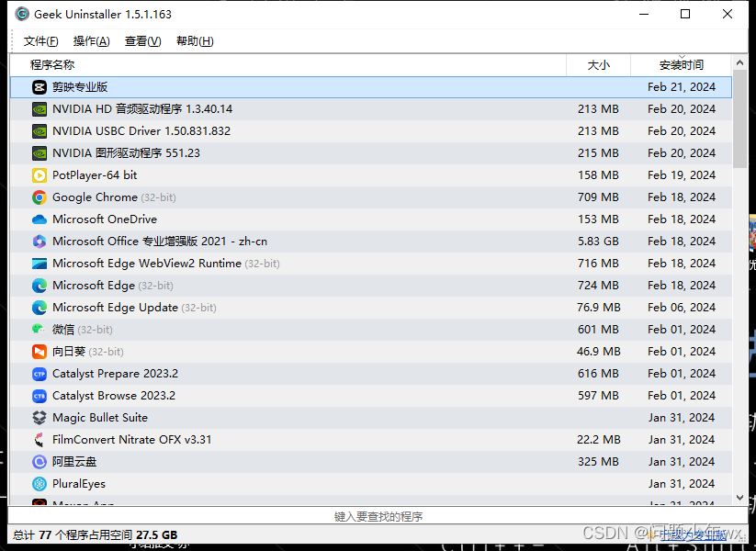Click the 键入要查找的程序 search field
The height and width of the screenshot is (551, 756).
point(378,516)
